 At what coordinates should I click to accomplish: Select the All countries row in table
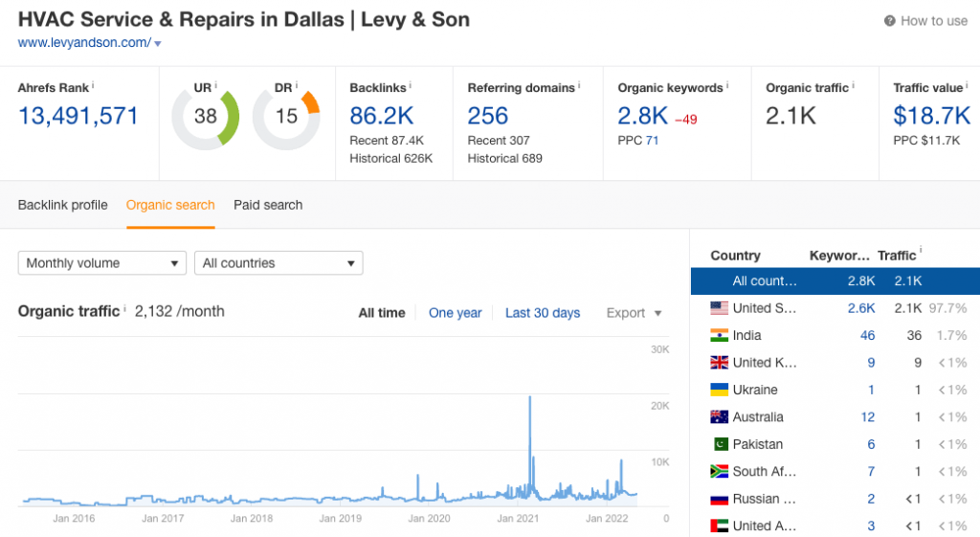pyautogui.click(x=835, y=281)
